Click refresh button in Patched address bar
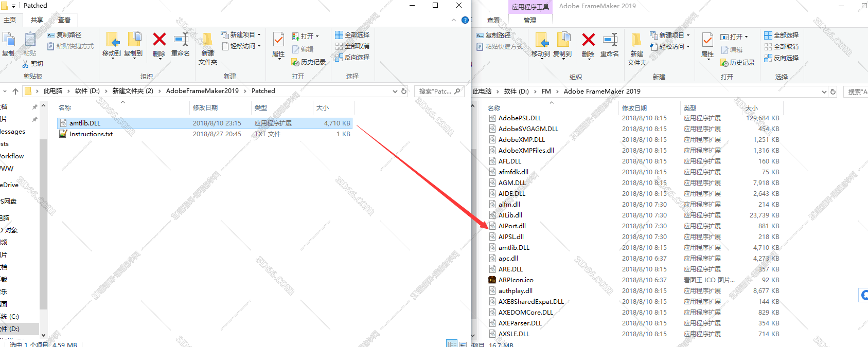 coord(404,92)
